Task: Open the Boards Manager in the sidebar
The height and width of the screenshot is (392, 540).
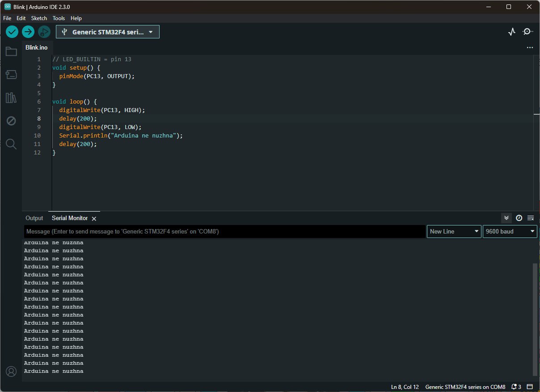Action: pos(11,75)
